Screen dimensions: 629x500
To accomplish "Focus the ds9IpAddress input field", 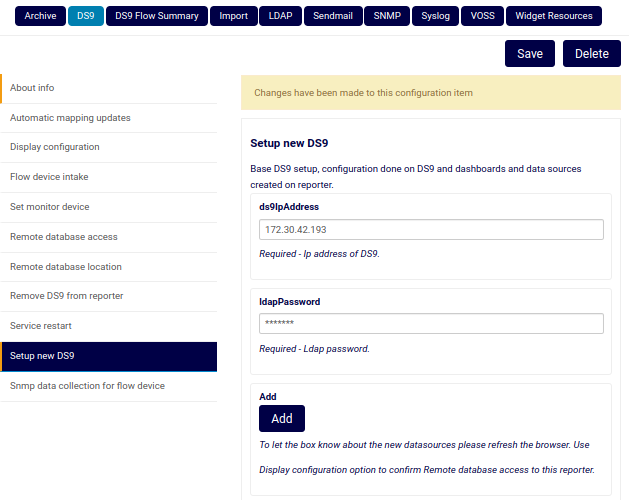I will pos(431,230).
